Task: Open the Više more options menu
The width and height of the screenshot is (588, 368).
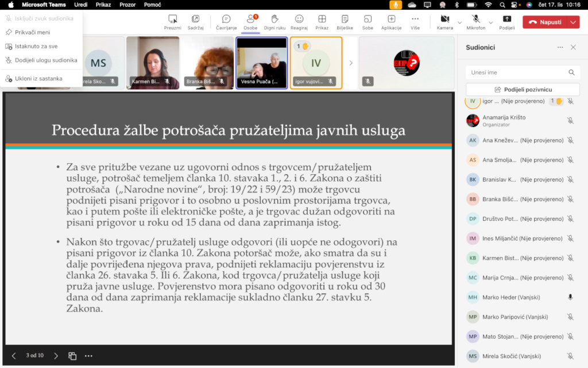Action: click(x=415, y=22)
